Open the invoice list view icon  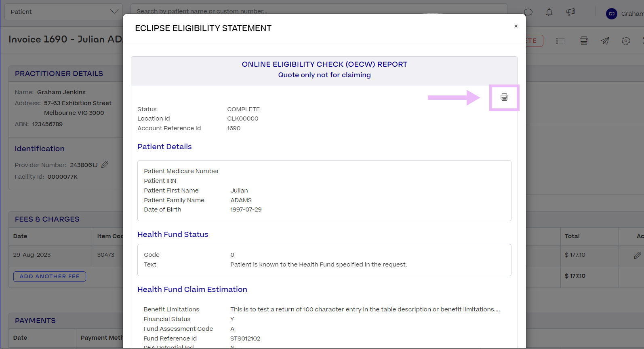point(560,41)
